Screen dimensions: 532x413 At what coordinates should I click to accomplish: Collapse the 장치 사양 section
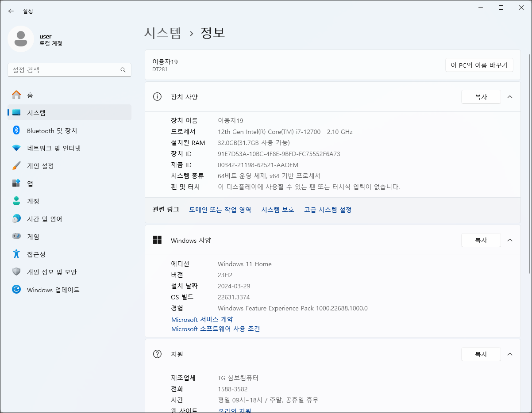coord(510,97)
